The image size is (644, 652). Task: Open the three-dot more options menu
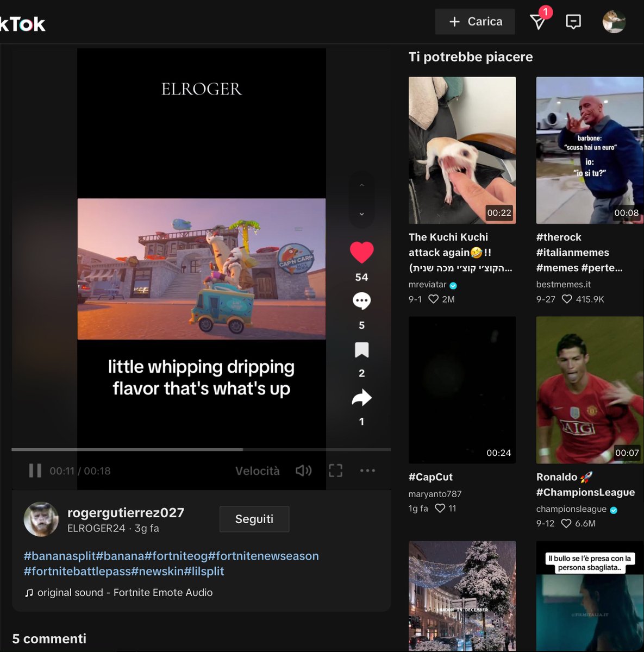click(368, 471)
